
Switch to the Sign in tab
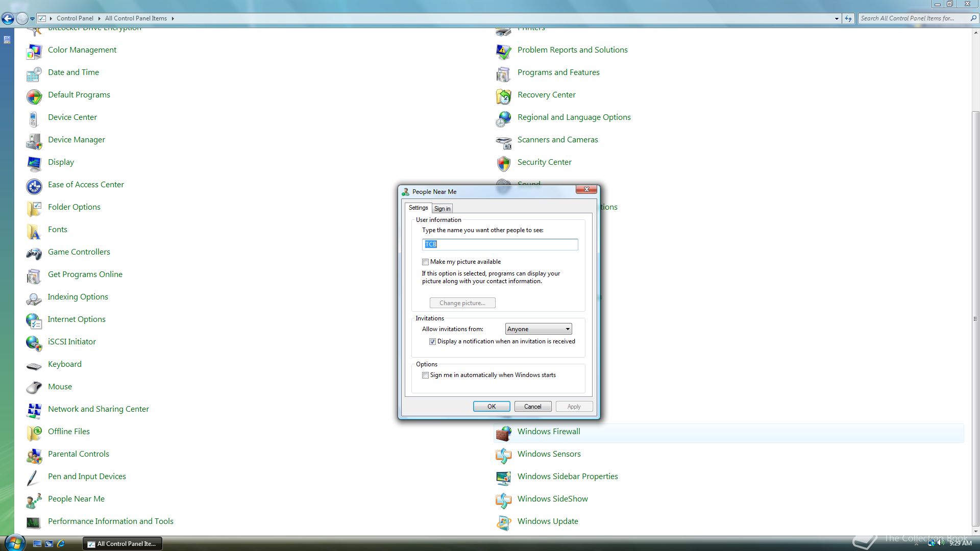(x=442, y=209)
